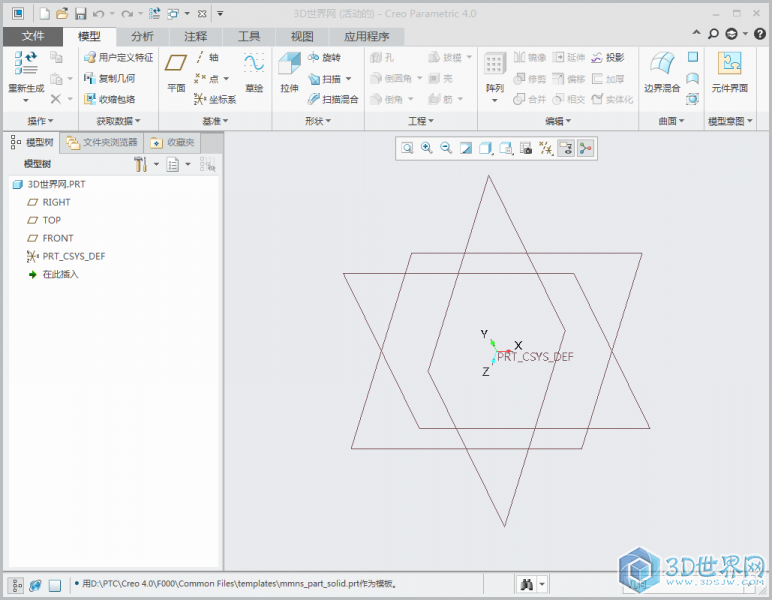Switch to the View (视图) tab

302,36
